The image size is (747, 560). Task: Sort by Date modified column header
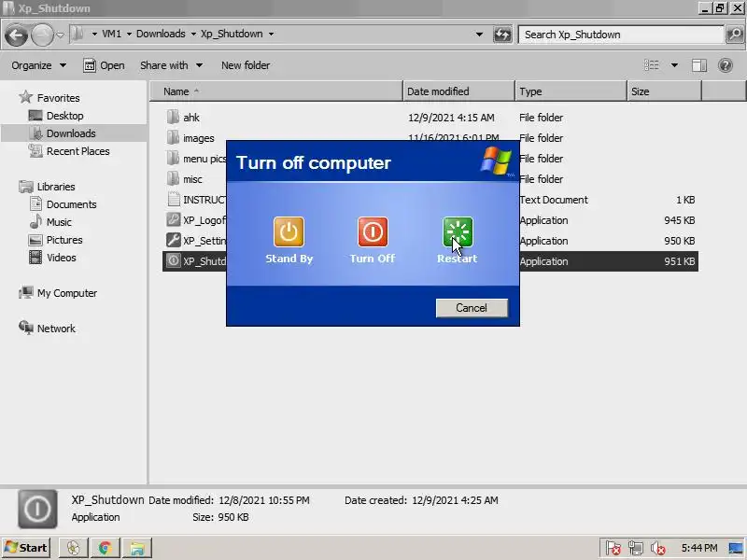point(459,91)
